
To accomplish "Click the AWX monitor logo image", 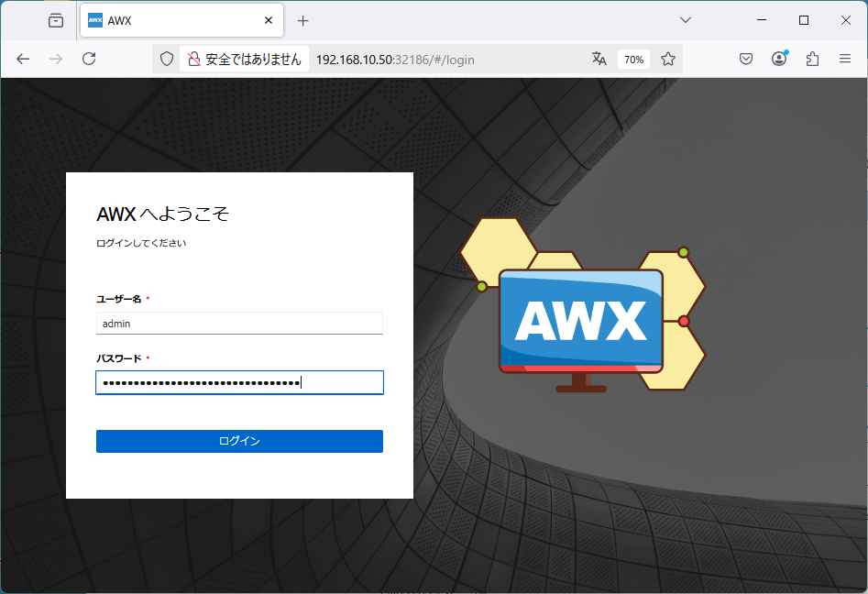I will 582,304.
